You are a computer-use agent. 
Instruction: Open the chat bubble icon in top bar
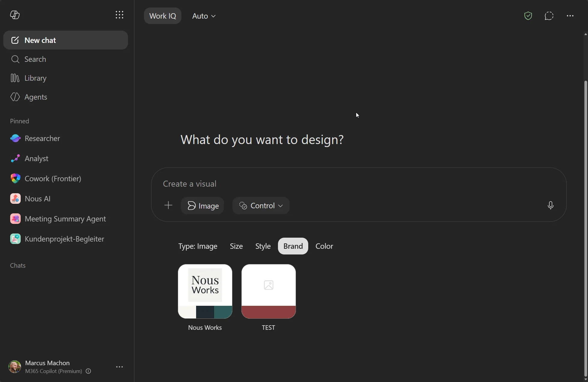[x=549, y=16]
